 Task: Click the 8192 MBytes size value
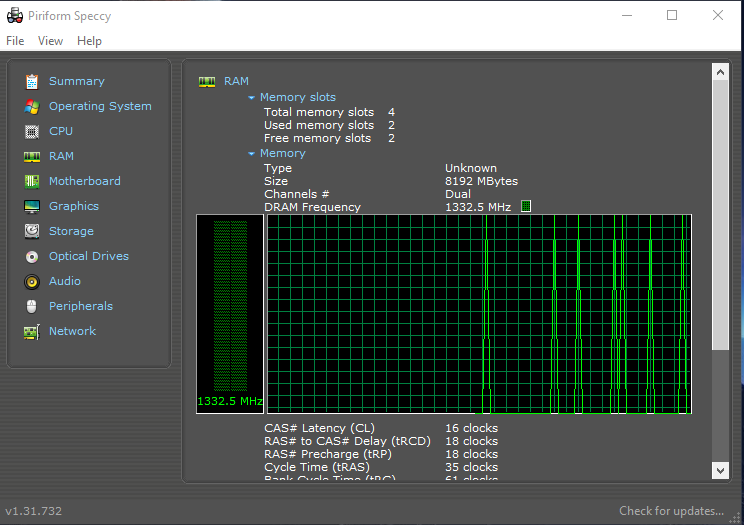point(481,181)
